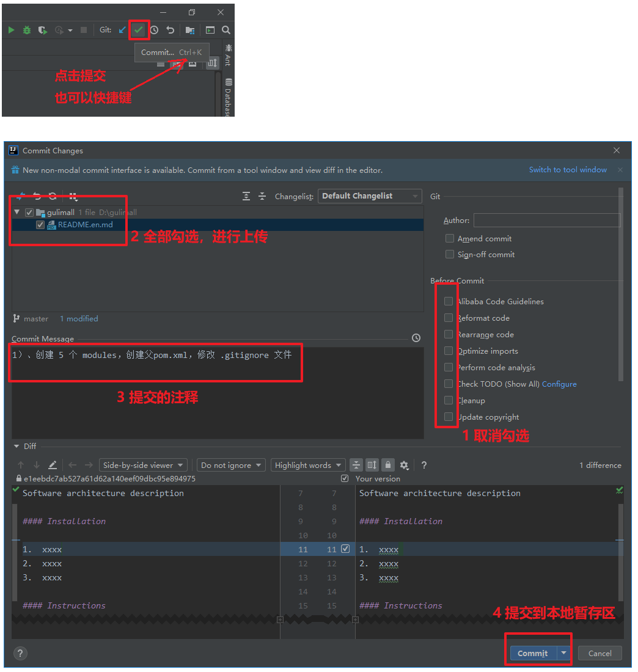Collapse all changes tree nodes icon
This screenshot has height=672, width=638.
[x=262, y=196]
